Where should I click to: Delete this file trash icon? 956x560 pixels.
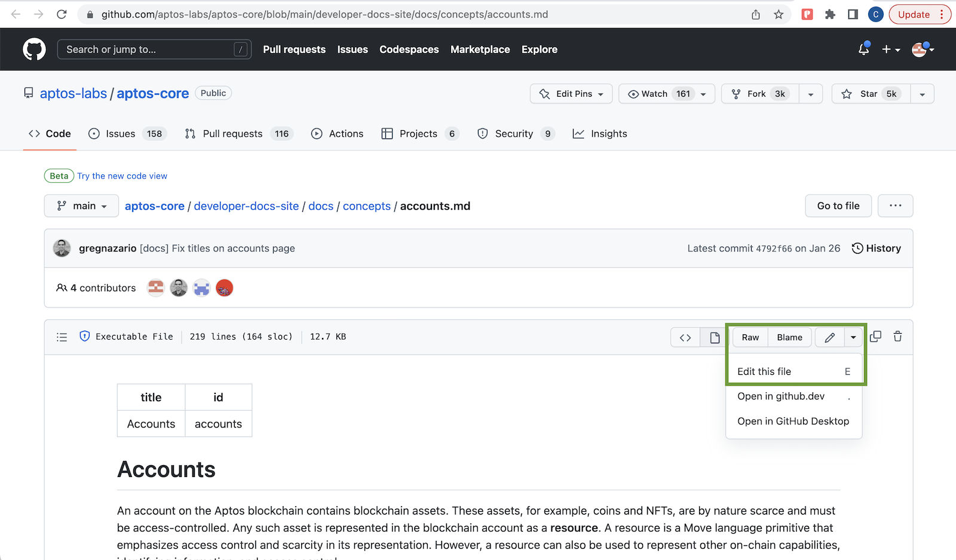pos(897,337)
